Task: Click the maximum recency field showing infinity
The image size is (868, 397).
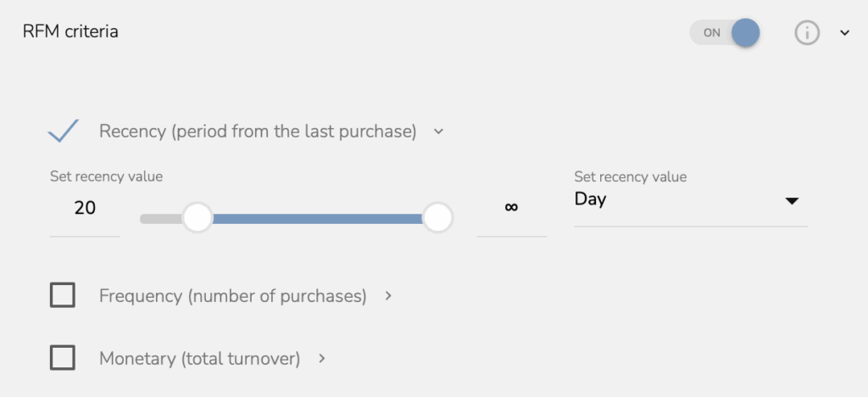Action: pyautogui.click(x=511, y=208)
